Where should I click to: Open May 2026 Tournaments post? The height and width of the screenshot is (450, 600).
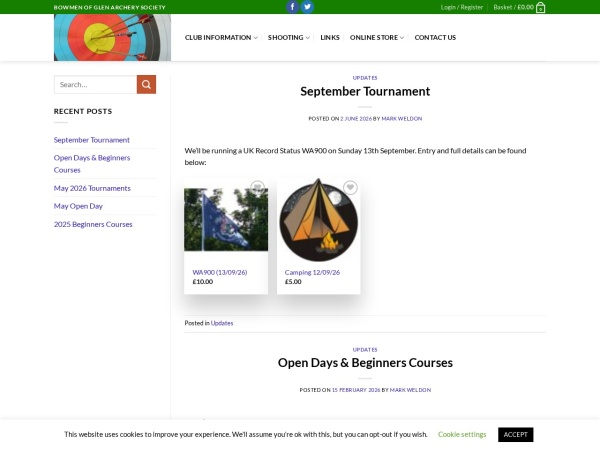tap(92, 188)
